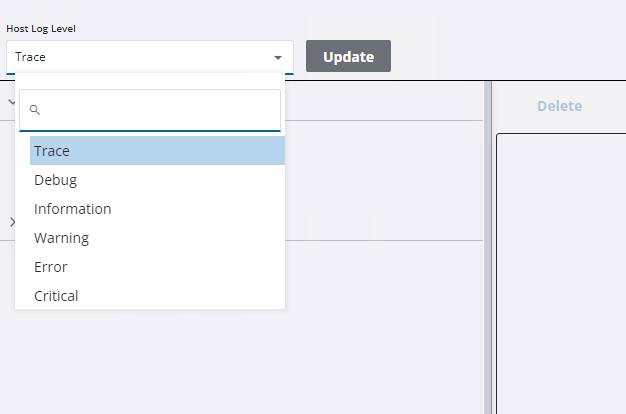Click the collapsed section header row
Image resolution: width=626 pixels, height=414 pixels.
[x=380, y=222]
